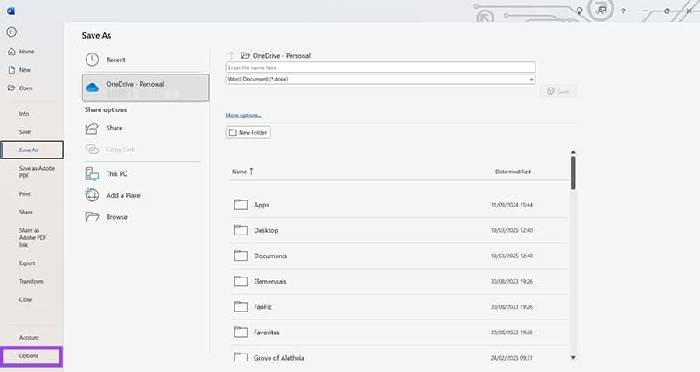Image resolution: width=700 pixels, height=372 pixels.
Task: Sort by the Name column header
Action: click(x=242, y=171)
